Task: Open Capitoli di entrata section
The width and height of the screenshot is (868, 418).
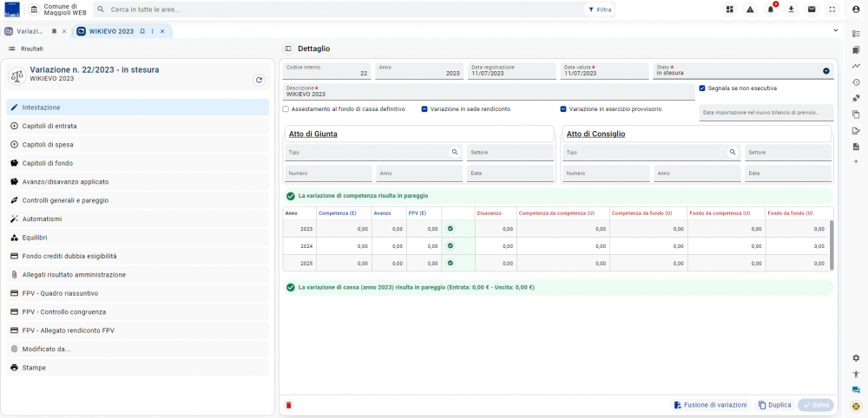Action: [138, 126]
